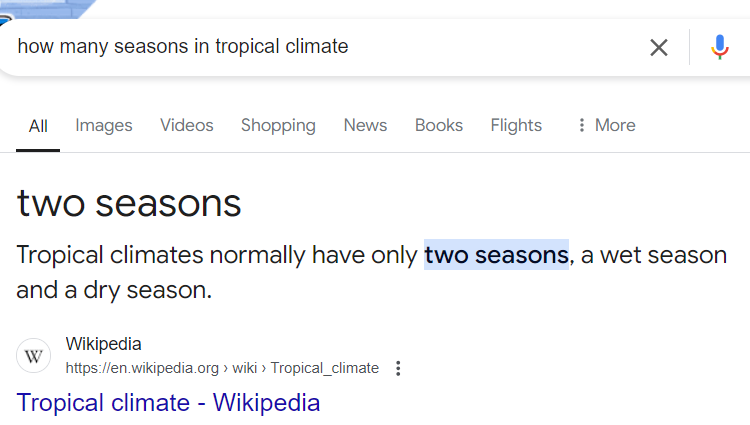Click the featured snippet description text
750x425 pixels.
click(220, 256)
